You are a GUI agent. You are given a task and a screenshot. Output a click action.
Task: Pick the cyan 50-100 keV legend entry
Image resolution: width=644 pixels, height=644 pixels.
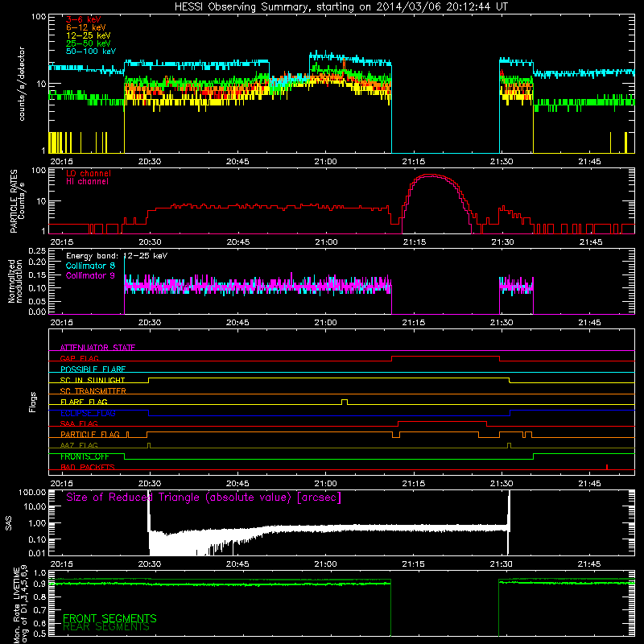pos(91,52)
